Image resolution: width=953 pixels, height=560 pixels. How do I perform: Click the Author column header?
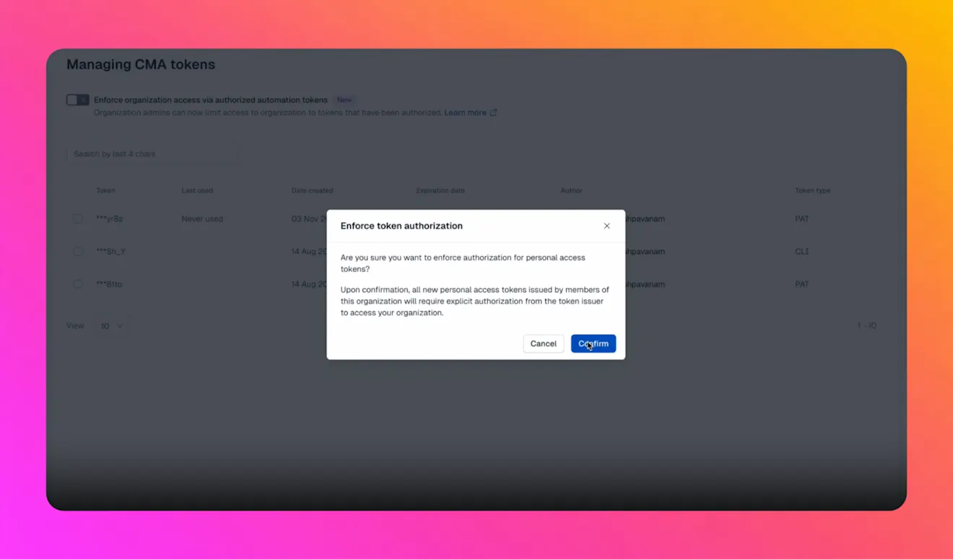[571, 191]
